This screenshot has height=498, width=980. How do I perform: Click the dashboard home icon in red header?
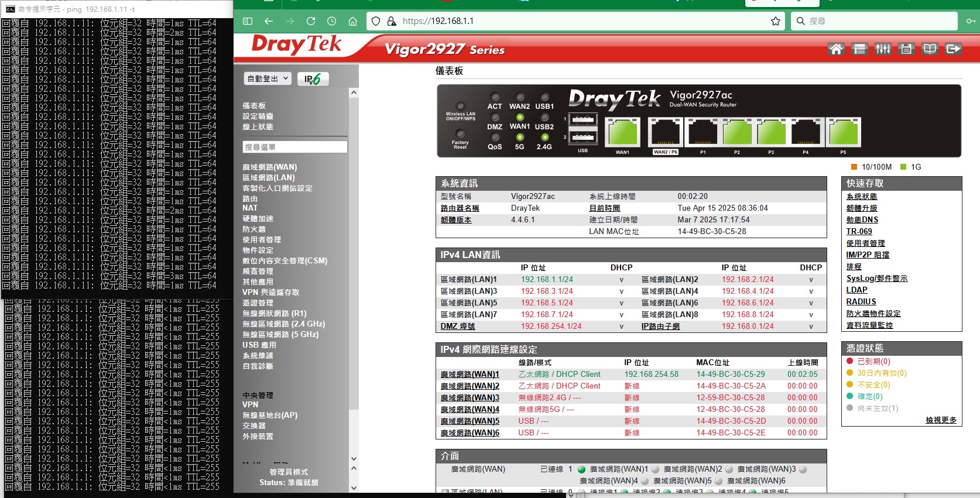[x=836, y=49]
